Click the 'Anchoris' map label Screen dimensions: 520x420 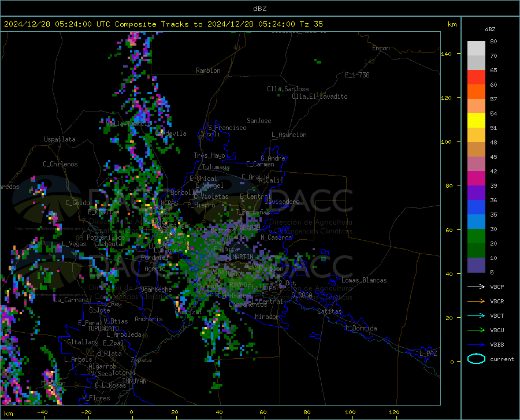[x=148, y=319]
